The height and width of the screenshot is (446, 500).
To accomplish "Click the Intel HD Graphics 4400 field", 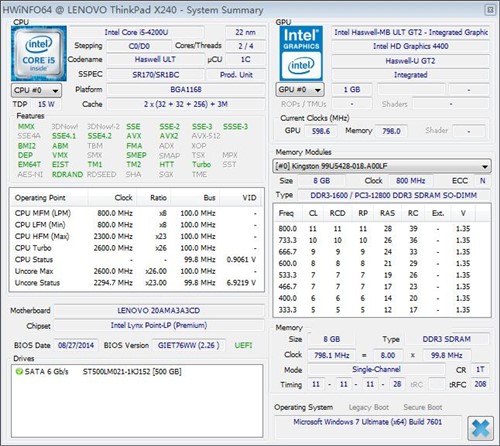I will point(410,46).
